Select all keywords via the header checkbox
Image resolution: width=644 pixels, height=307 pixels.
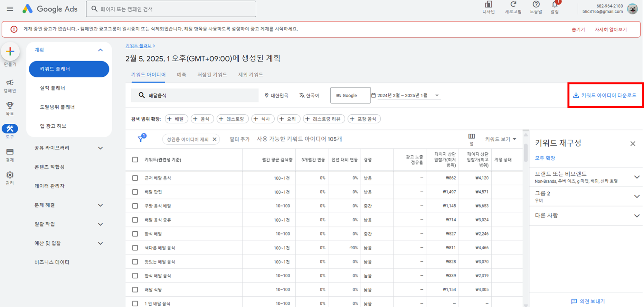[x=135, y=159]
